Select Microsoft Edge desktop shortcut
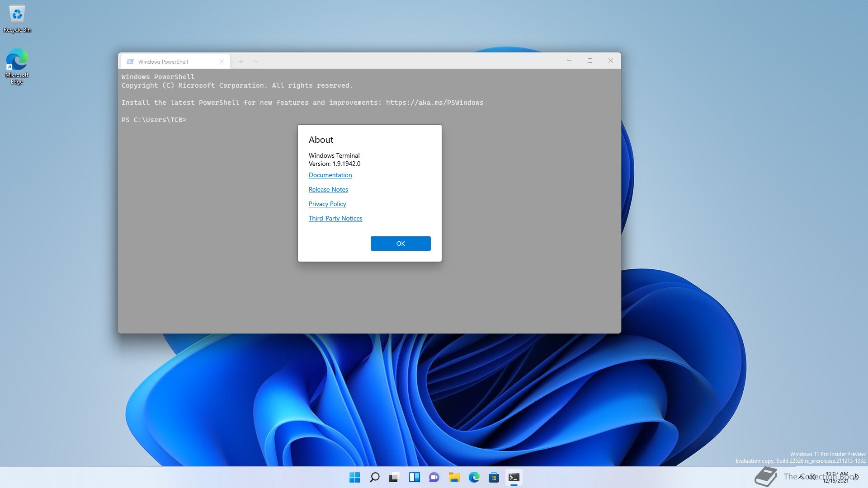This screenshot has width=868, height=488. pos(17,66)
